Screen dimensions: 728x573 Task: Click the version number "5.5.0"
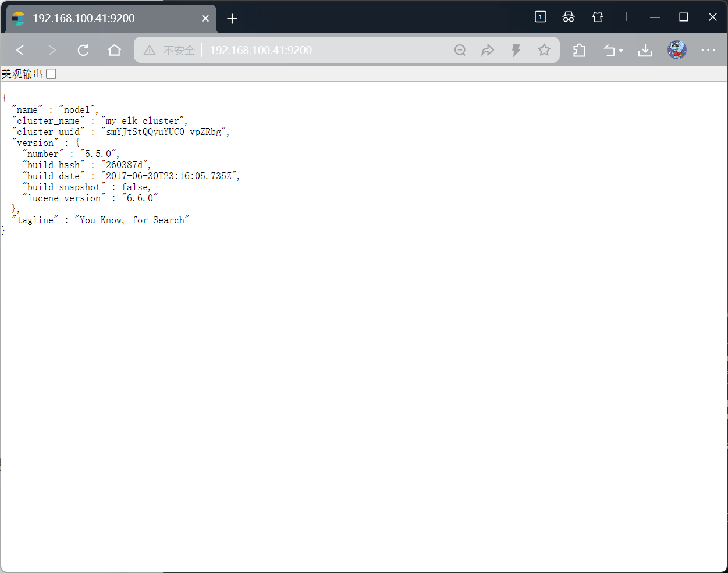[x=98, y=154]
